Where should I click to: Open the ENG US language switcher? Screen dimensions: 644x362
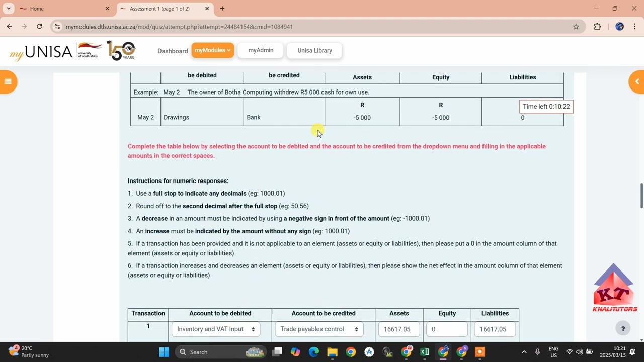[x=553, y=352]
